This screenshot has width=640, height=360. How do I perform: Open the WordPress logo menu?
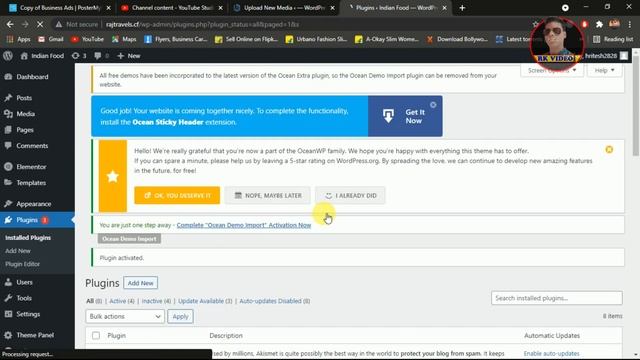point(8,56)
